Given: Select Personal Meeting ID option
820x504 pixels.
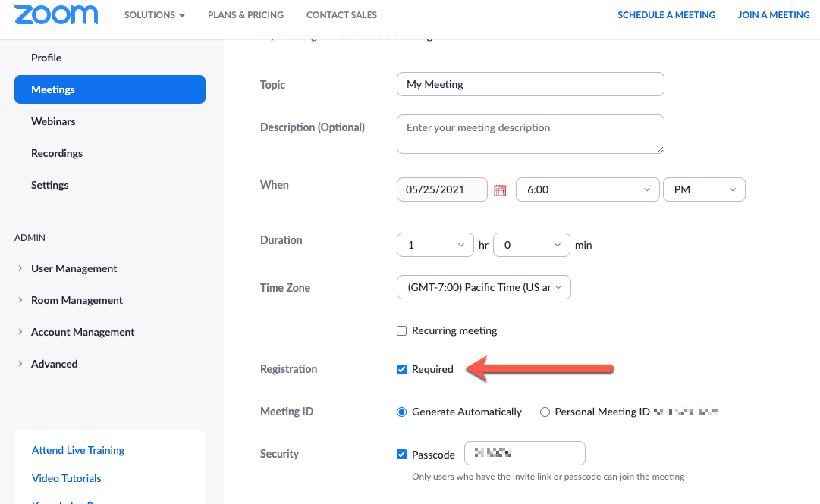Looking at the screenshot, I should pyautogui.click(x=545, y=412).
